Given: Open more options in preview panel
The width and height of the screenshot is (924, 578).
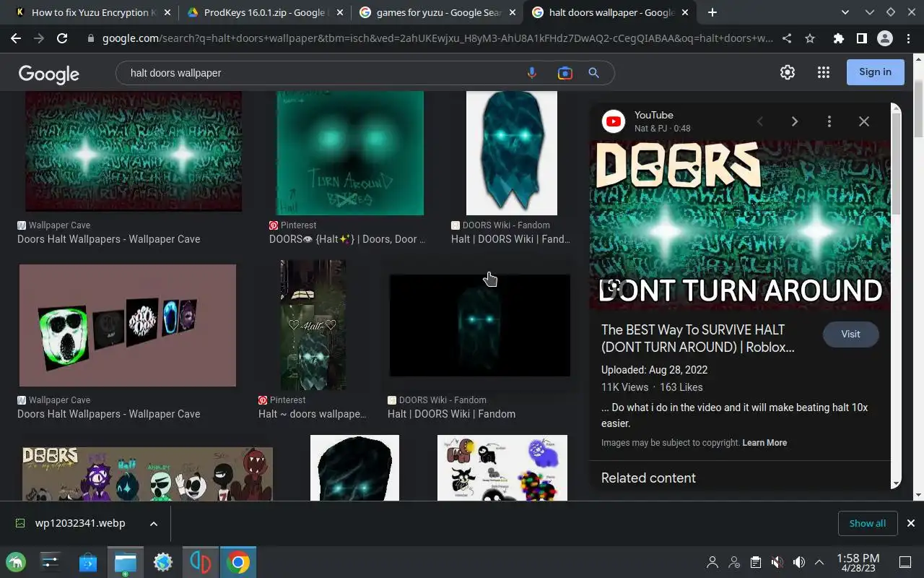Looking at the screenshot, I should [829, 121].
